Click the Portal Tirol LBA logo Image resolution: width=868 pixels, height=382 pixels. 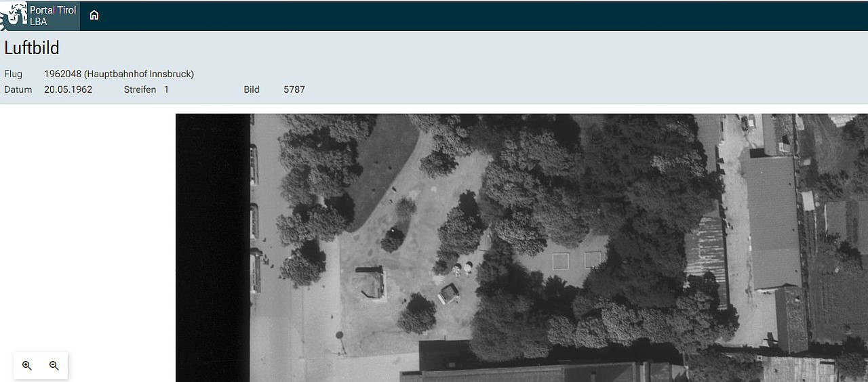(x=39, y=16)
